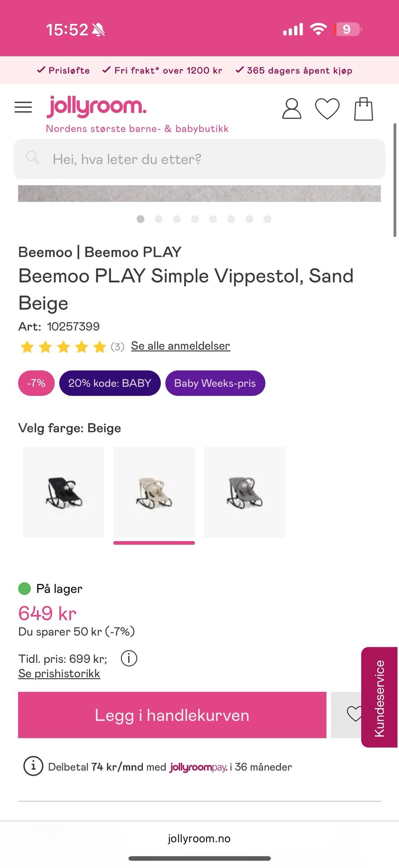Image resolution: width=399 pixels, height=868 pixels.
Task: Click info icon next to previous price
Action: [129, 658]
